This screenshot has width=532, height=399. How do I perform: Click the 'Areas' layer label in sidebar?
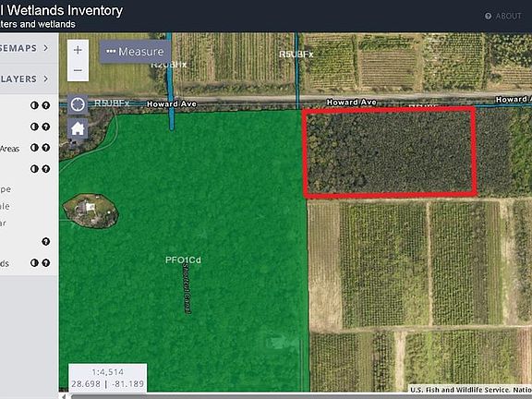(x=9, y=149)
